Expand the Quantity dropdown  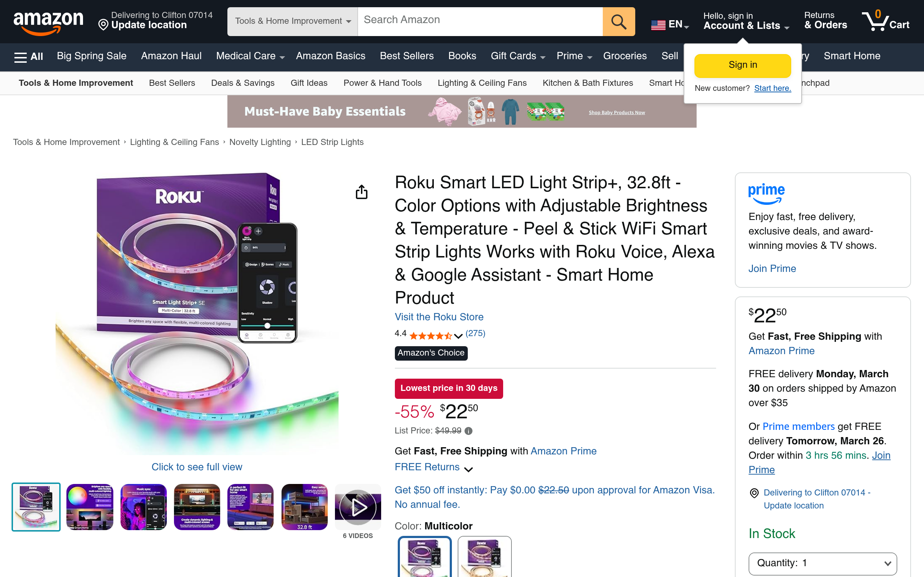(823, 563)
